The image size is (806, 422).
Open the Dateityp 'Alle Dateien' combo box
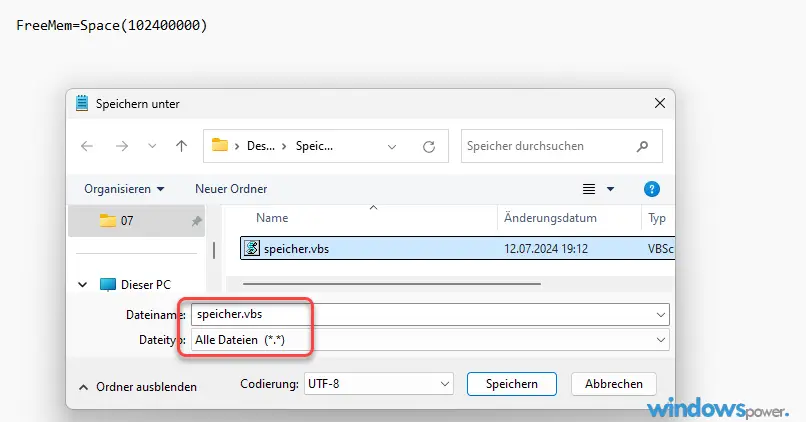(430, 340)
